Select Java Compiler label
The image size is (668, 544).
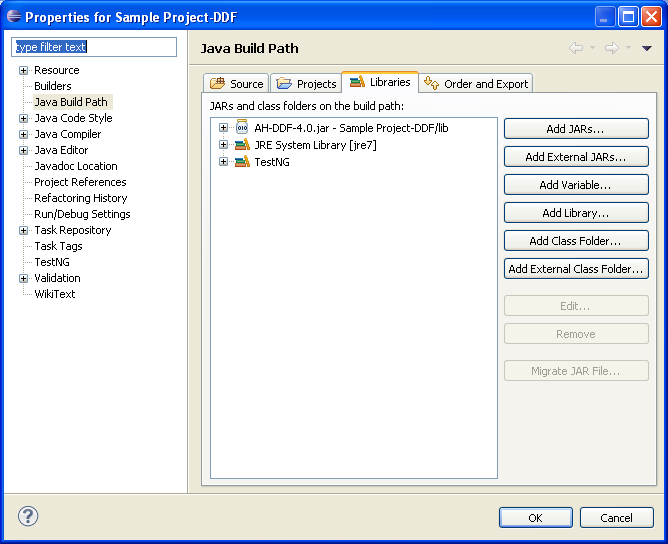pos(68,135)
